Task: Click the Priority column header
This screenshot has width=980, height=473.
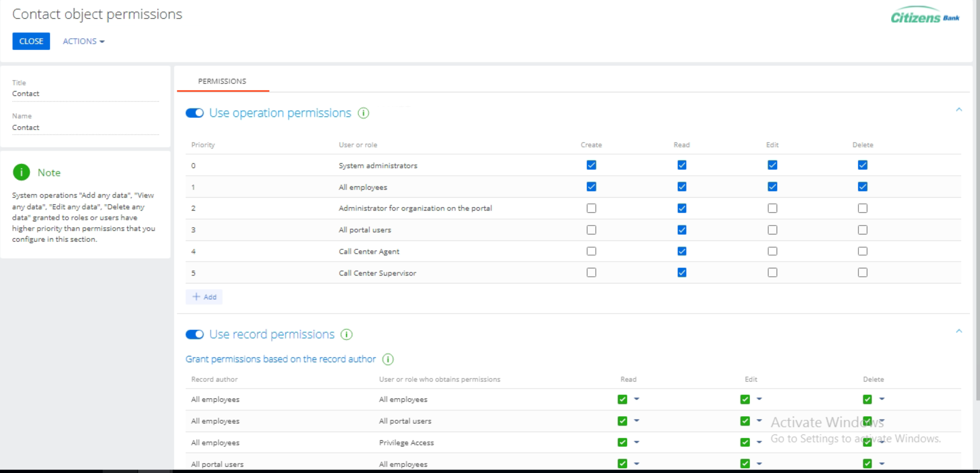Action: point(203,145)
